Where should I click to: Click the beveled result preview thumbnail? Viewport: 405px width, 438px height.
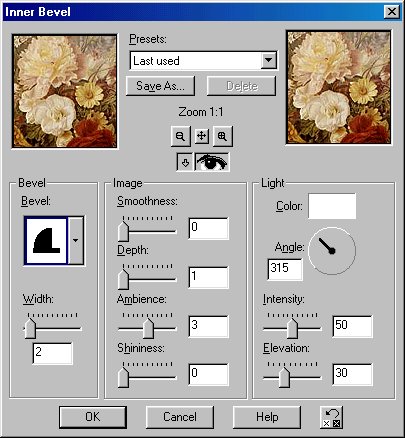[339, 87]
